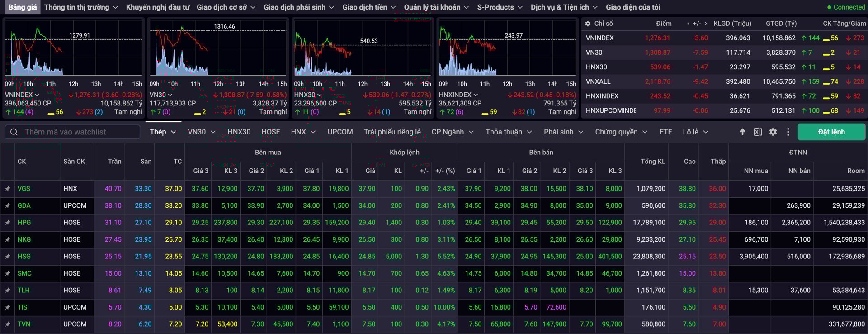Click the right arrow beside +/- column

706,24
